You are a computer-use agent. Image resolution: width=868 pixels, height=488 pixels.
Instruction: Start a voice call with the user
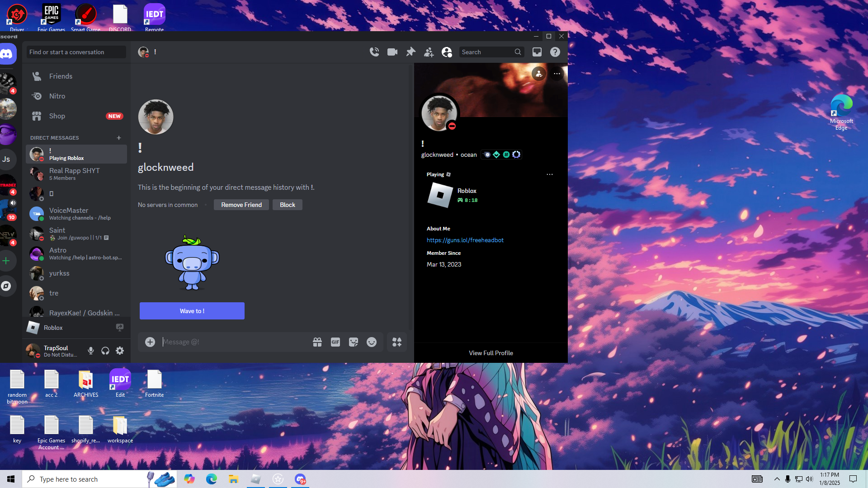(374, 52)
